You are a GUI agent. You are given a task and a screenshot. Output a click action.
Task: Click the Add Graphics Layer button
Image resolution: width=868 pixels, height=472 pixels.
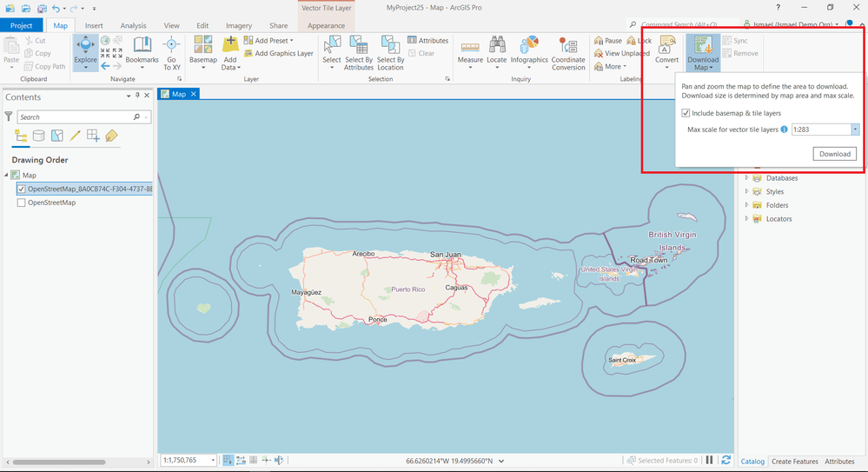pos(278,53)
